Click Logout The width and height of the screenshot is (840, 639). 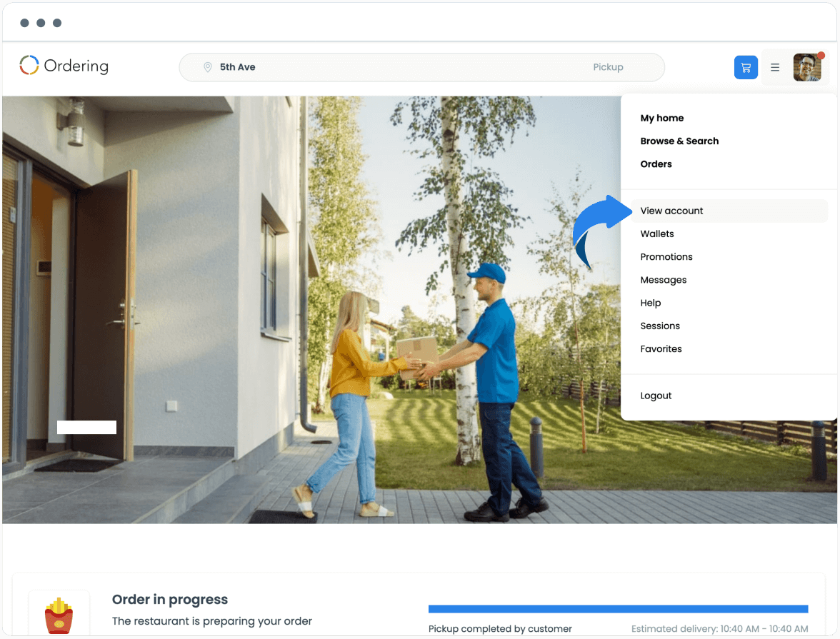click(x=656, y=396)
